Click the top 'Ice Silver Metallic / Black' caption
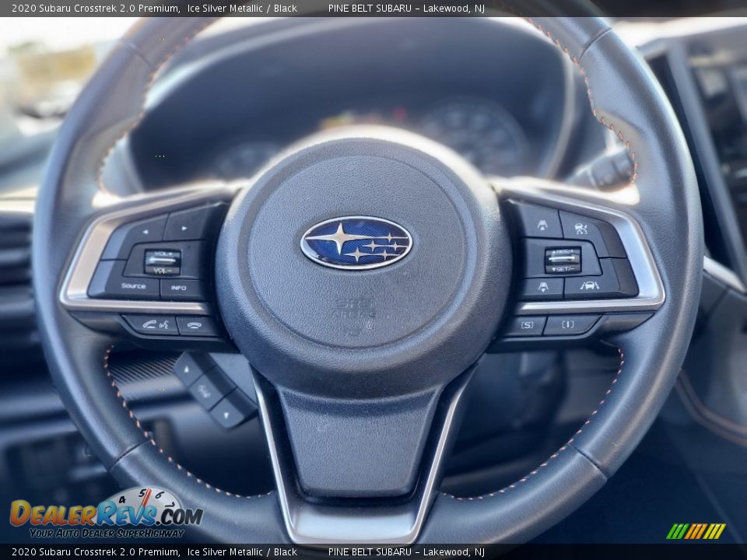This screenshot has height=560, width=747. pos(242,8)
